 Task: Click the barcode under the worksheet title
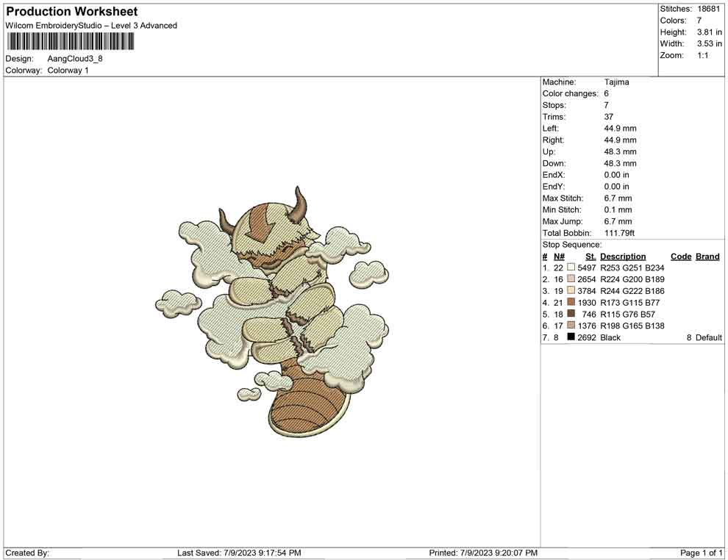coord(71,42)
